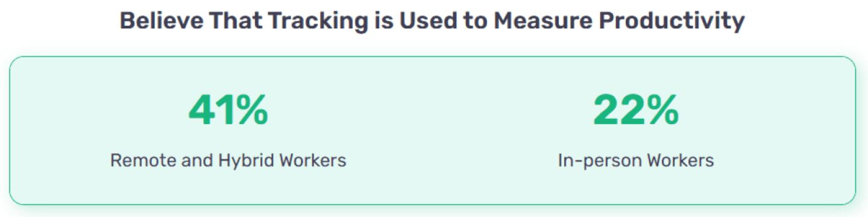Click empty card area between both statistics

432,130
